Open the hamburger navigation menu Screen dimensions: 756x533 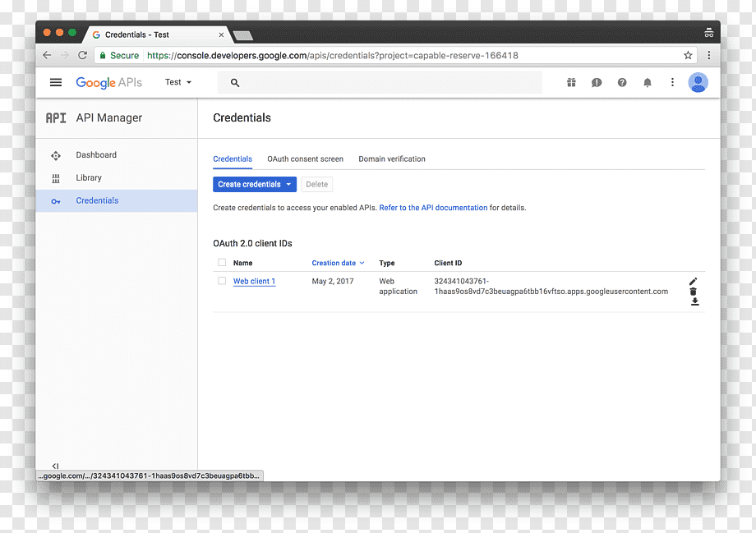coord(56,82)
